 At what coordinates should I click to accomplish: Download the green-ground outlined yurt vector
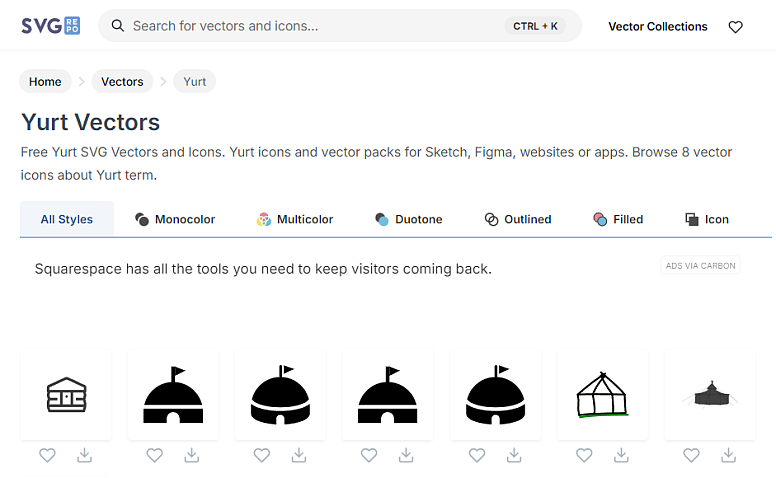click(x=621, y=455)
